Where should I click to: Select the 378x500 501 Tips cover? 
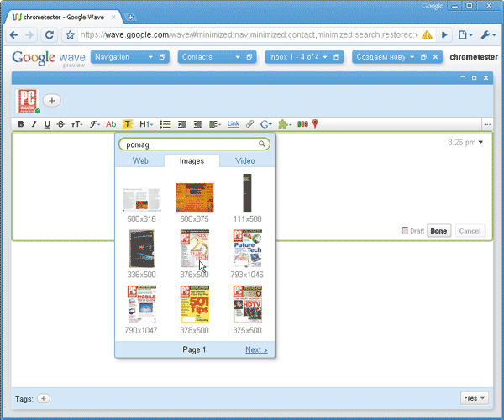195,304
